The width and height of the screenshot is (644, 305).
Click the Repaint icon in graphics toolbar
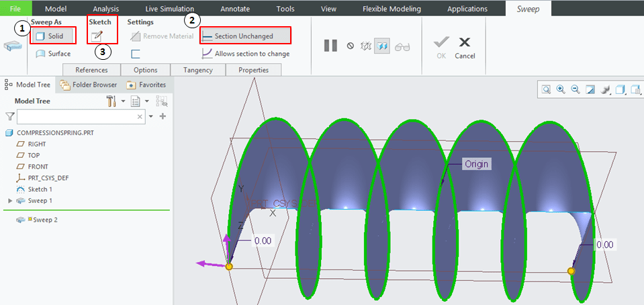tap(590, 89)
